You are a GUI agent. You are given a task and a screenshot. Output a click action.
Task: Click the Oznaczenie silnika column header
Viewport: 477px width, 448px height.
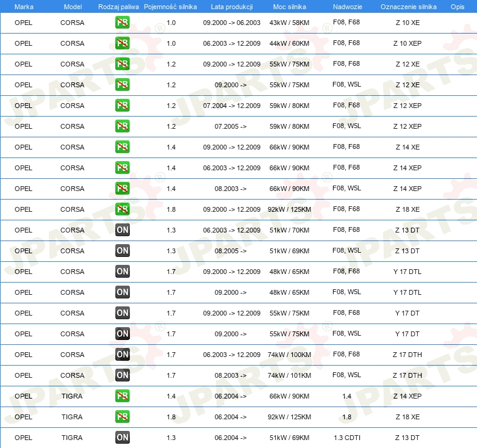click(x=409, y=7)
